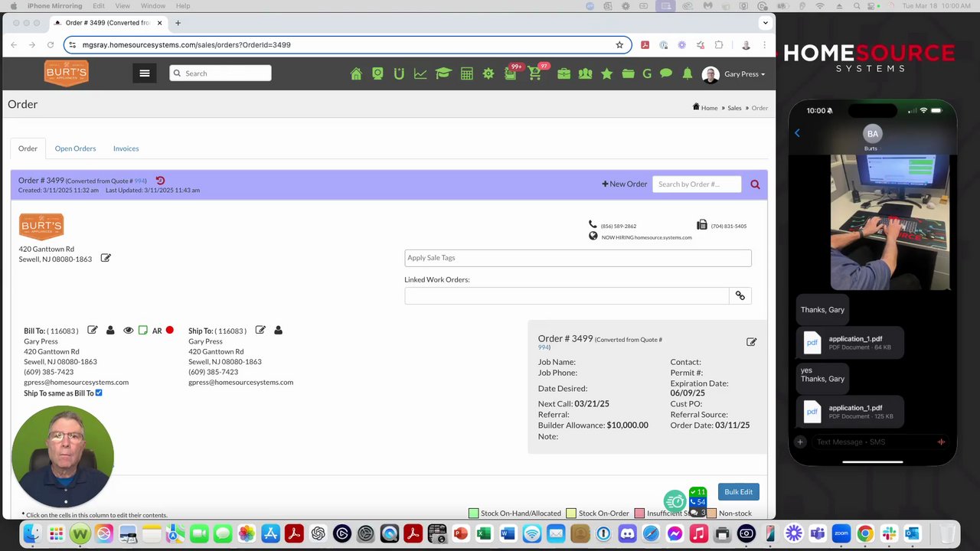Open the Home dashboard icon
This screenshot has width=980, height=551.
point(356,73)
